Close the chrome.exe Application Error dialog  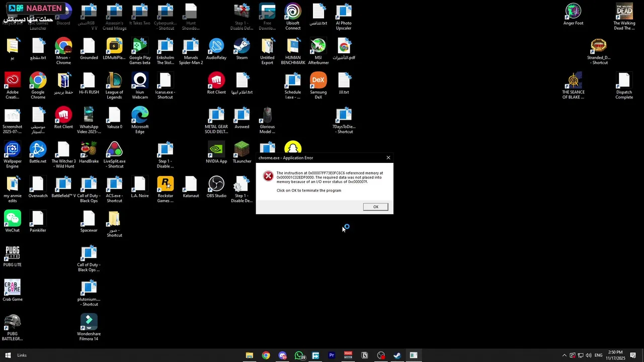click(388, 158)
